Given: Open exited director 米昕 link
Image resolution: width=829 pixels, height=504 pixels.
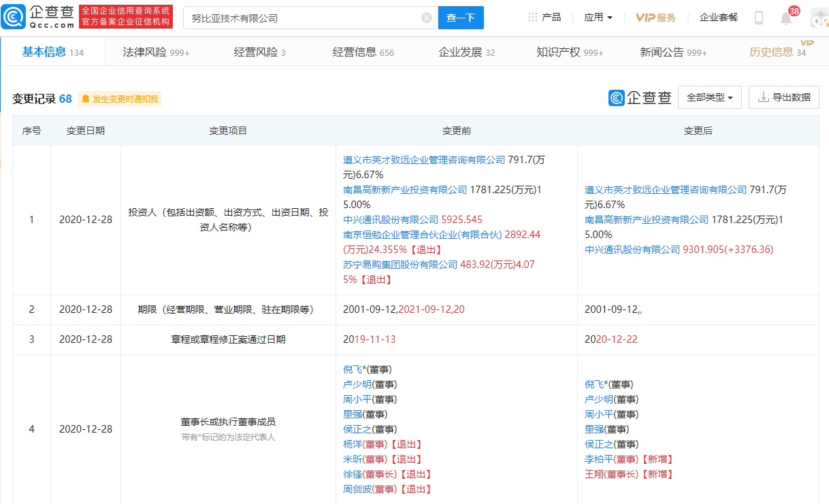Looking at the screenshot, I should click(x=353, y=459).
